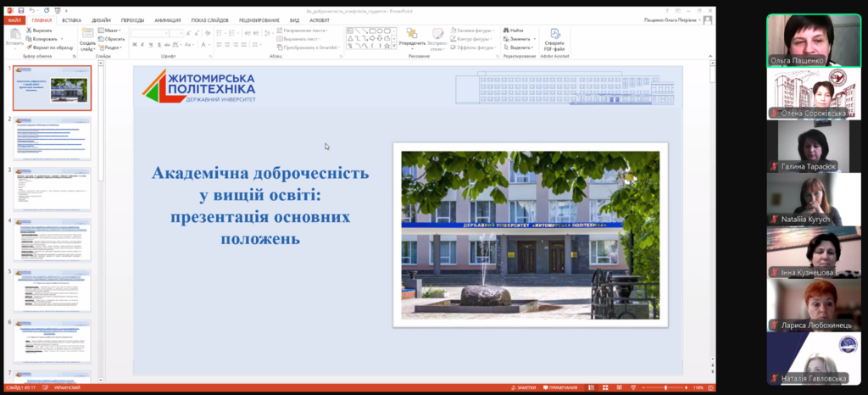The width and height of the screenshot is (868, 395).
Task: Open the Shape Fill (Заливка фигуры) dropdown
Action: pos(470,30)
